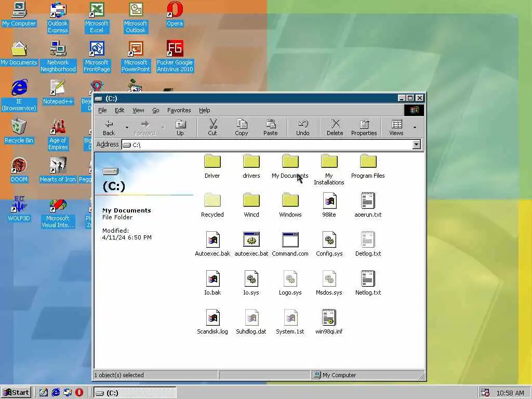Viewport: 532px width, 399px height.
Task: Open the Windows folder
Action: [290, 205]
